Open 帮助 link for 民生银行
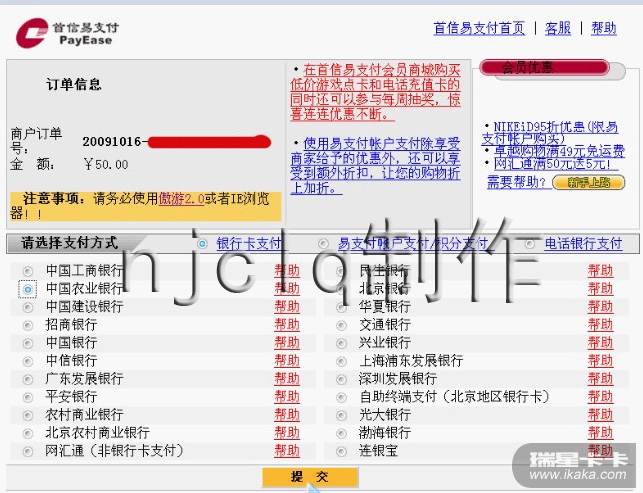643x493 pixels. point(600,271)
